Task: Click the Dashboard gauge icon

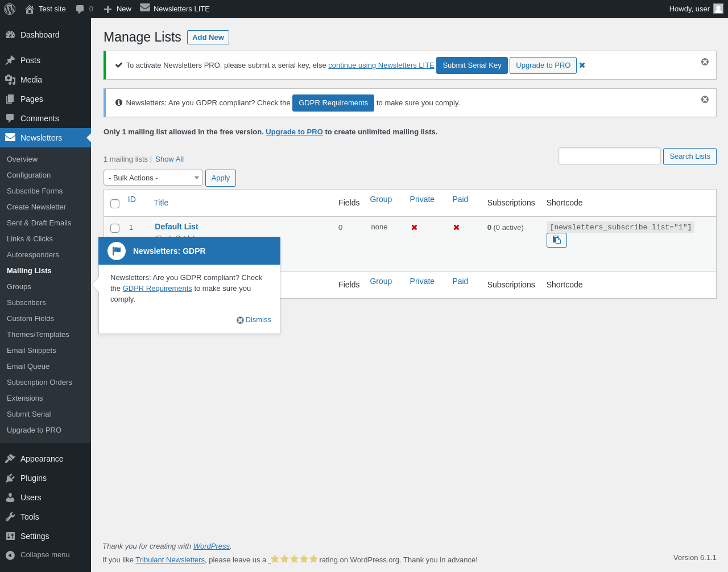Action: [x=10, y=35]
